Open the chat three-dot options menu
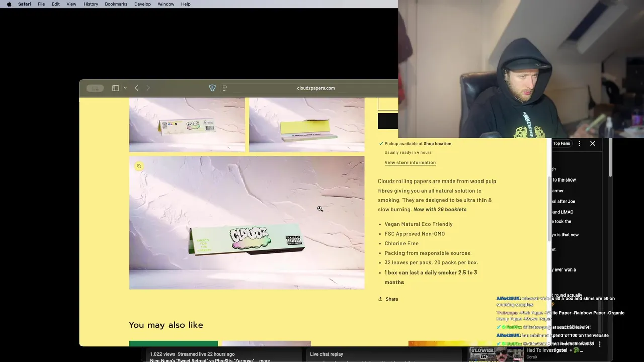 [x=579, y=143]
